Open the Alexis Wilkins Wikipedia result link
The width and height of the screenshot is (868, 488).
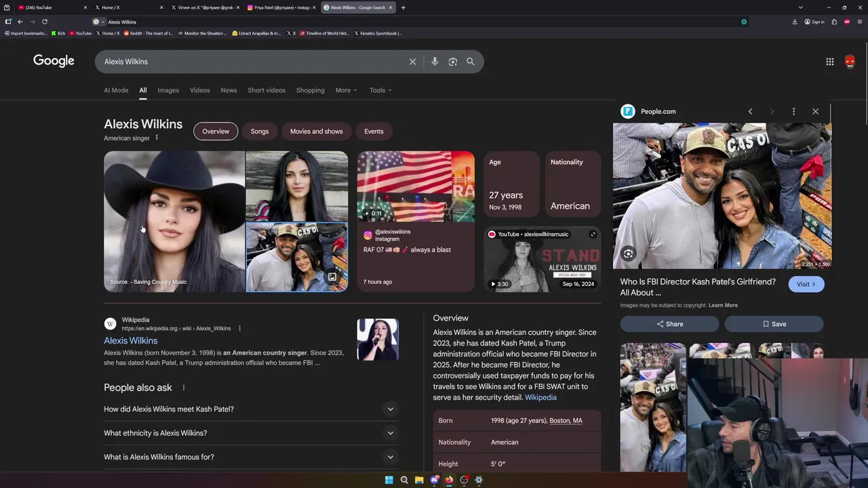tap(131, 341)
